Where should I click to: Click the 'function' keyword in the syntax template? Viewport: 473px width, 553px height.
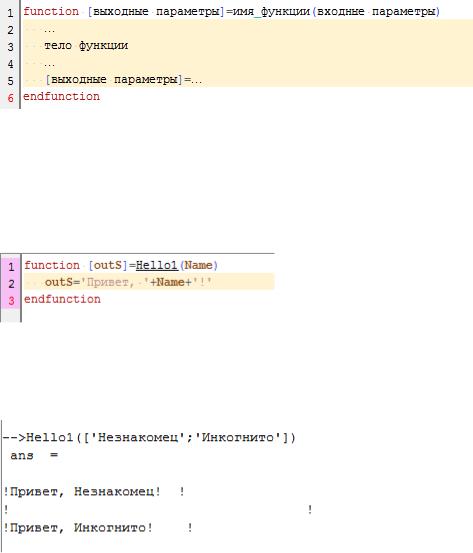51,12
